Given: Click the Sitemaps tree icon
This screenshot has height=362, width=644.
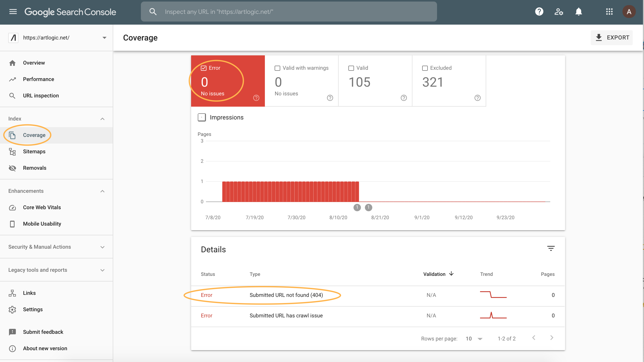Looking at the screenshot, I should tap(12, 152).
